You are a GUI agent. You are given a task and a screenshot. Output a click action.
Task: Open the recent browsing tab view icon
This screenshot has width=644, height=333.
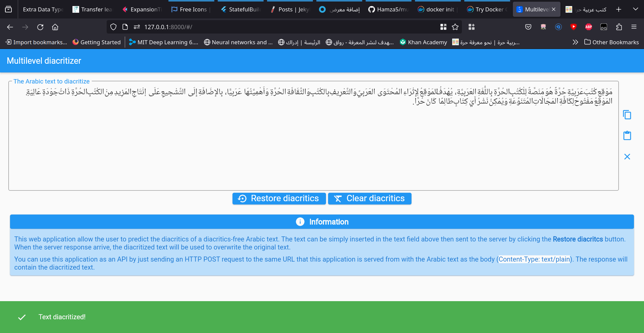8,9
